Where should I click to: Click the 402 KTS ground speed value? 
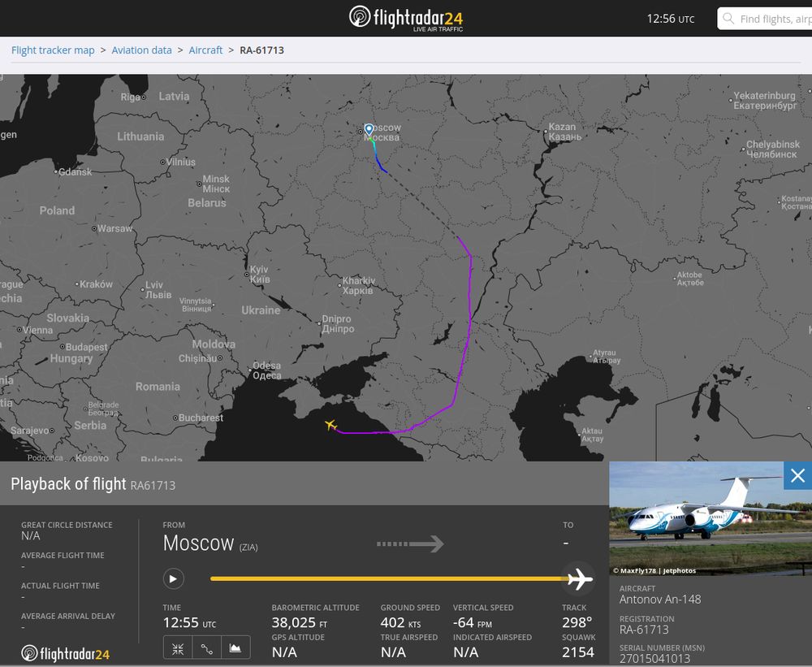(x=401, y=622)
